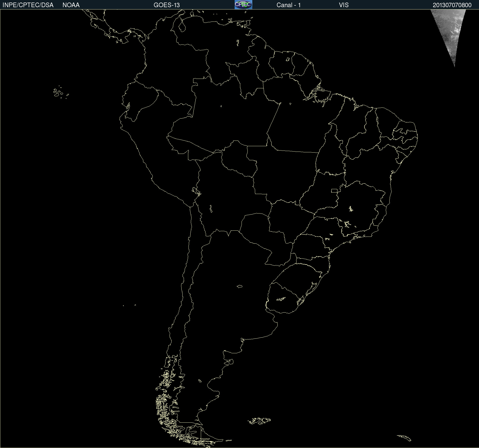
Task: Select the NOAA label in the header
Action: tap(71, 5)
